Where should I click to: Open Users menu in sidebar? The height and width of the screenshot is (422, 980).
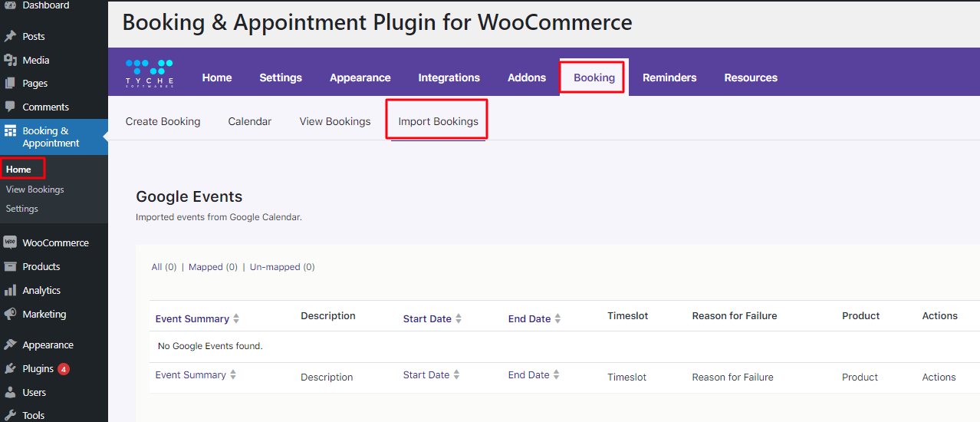pyautogui.click(x=35, y=392)
